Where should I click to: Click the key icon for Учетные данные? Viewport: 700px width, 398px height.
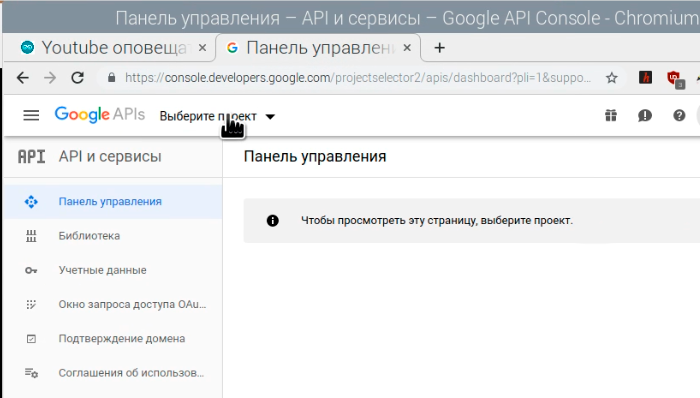point(31,270)
